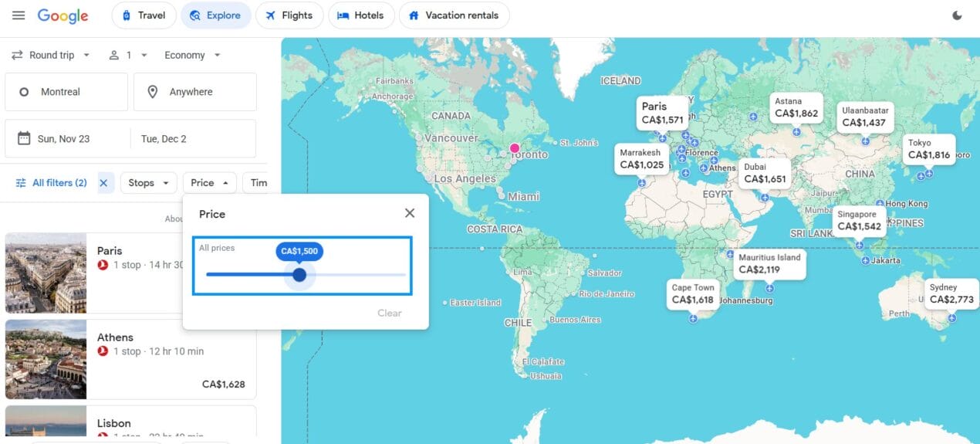Expand the Round trip dropdown

click(52, 56)
